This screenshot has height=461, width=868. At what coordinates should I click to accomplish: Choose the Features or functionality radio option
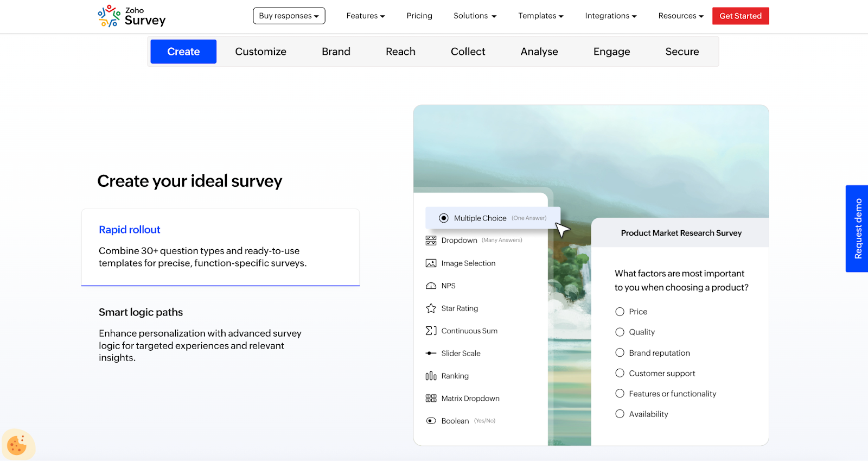[620, 393]
